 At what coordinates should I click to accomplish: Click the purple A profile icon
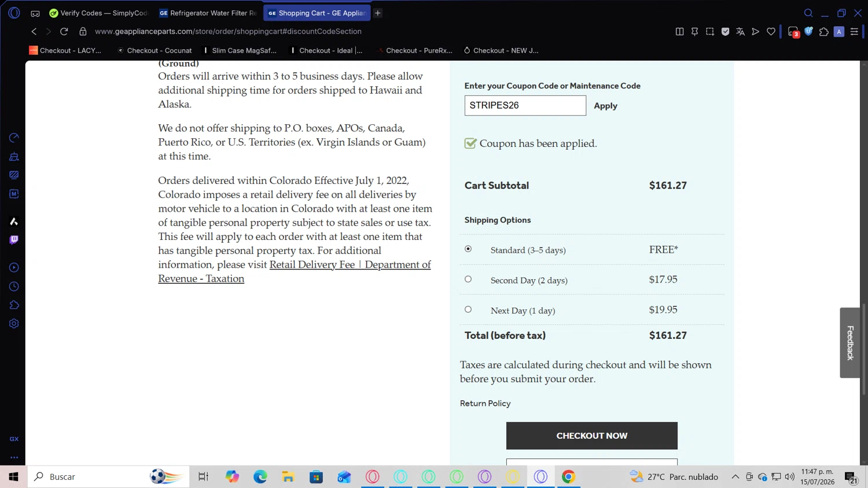point(838,32)
